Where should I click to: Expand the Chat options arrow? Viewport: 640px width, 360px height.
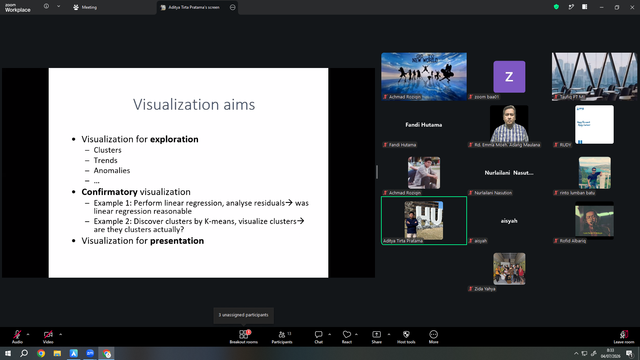[x=329, y=334]
